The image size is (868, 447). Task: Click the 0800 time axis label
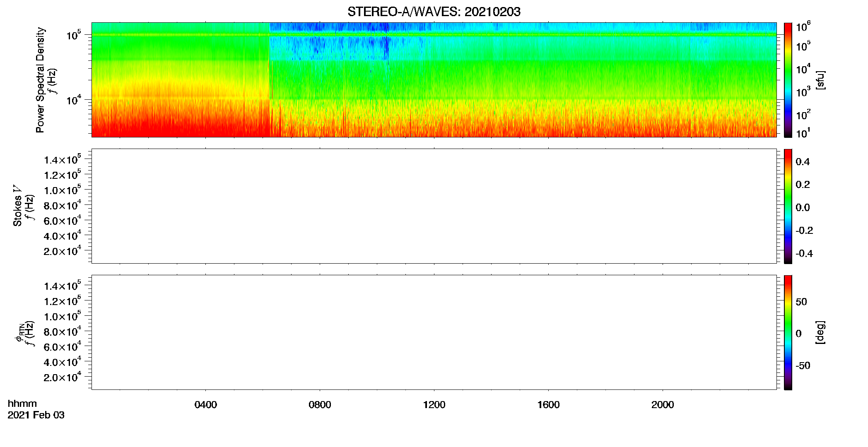coord(320,404)
